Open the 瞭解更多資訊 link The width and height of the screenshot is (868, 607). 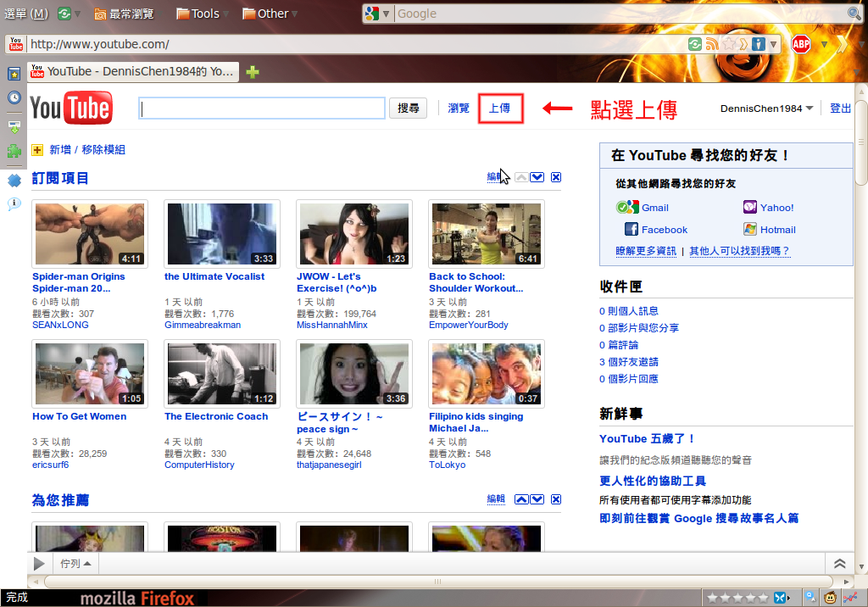pyautogui.click(x=645, y=251)
